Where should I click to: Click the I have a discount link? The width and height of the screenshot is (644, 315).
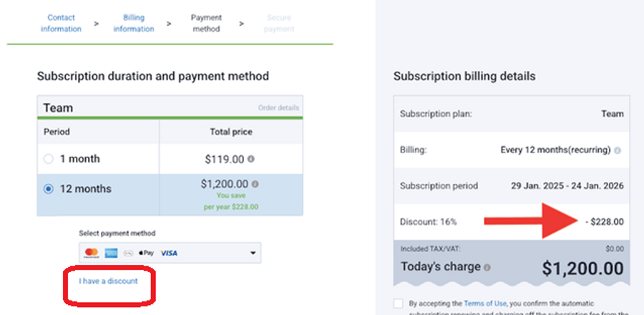coord(108,281)
